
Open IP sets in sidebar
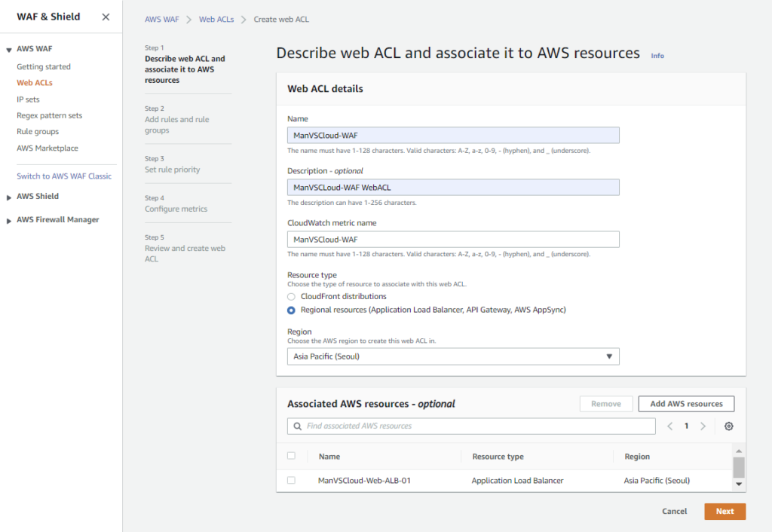tap(28, 99)
